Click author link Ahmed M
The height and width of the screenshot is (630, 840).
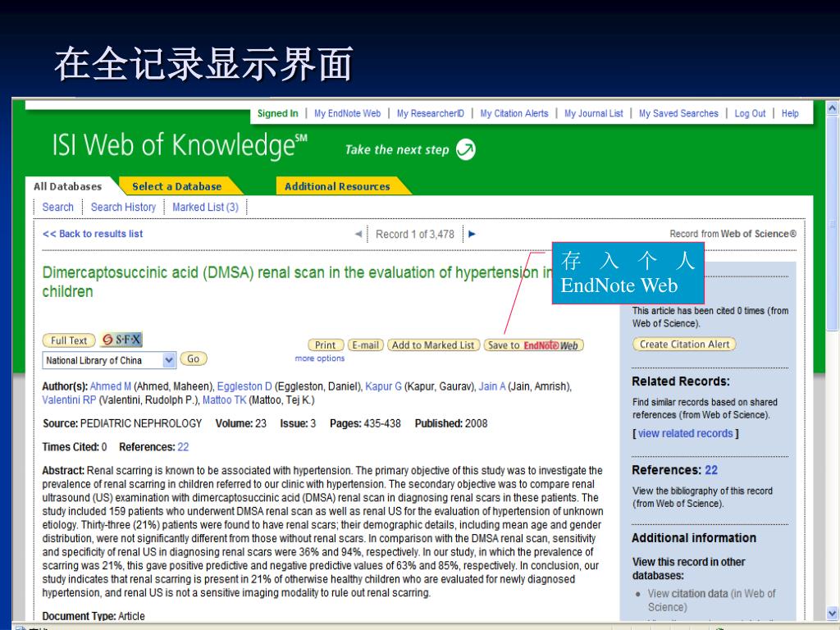(x=111, y=386)
